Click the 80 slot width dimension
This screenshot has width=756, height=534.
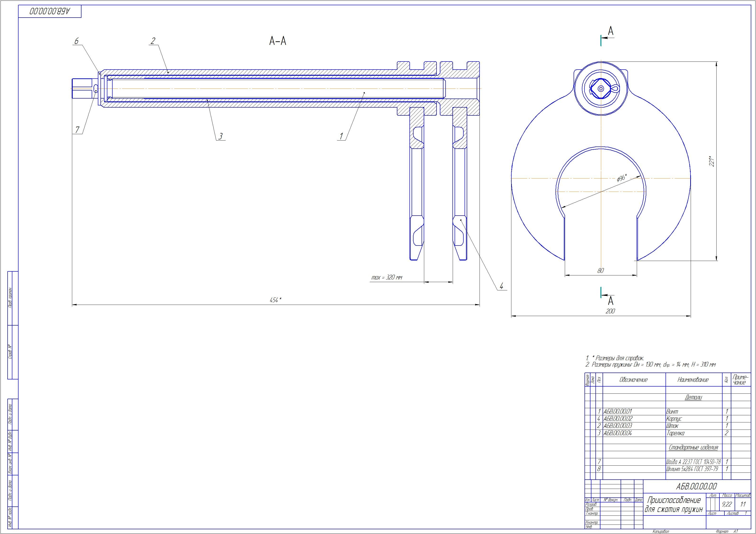pyautogui.click(x=601, y=271)
